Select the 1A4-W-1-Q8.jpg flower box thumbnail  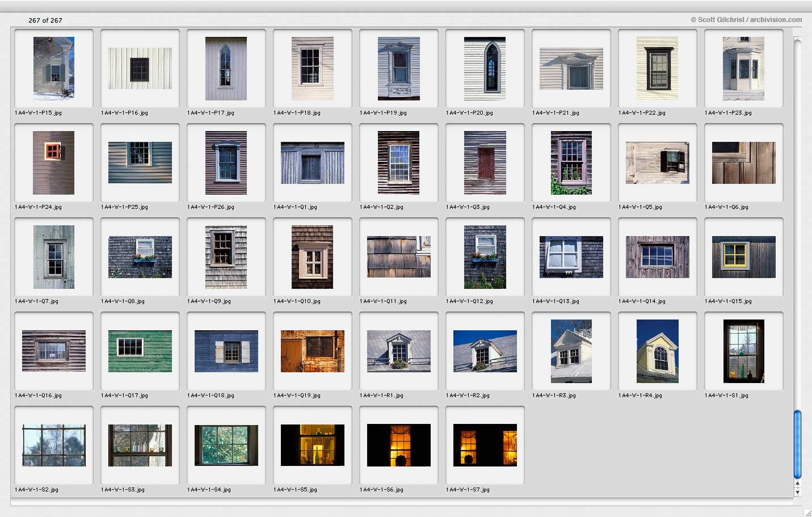click(140, 257)
